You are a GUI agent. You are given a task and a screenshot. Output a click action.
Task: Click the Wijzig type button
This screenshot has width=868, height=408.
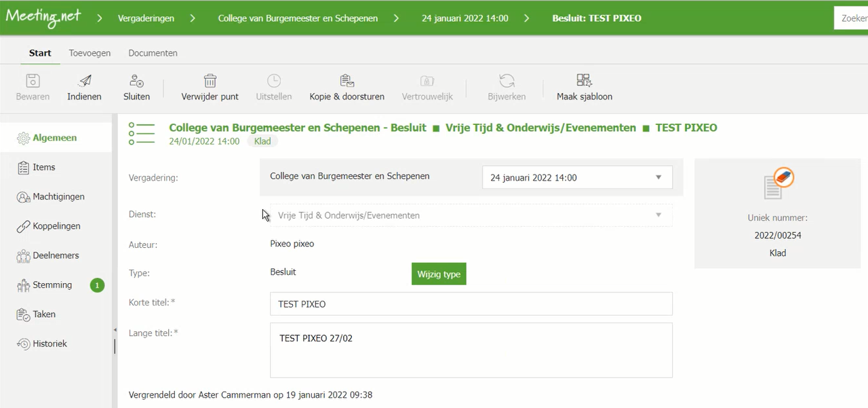tap(439, 274)
